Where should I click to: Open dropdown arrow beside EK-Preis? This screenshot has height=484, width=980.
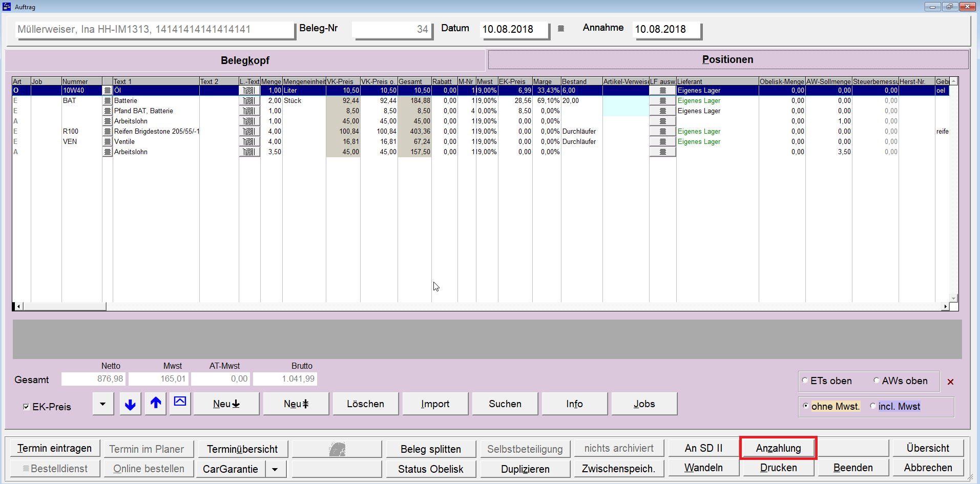(x=103, y=404)
